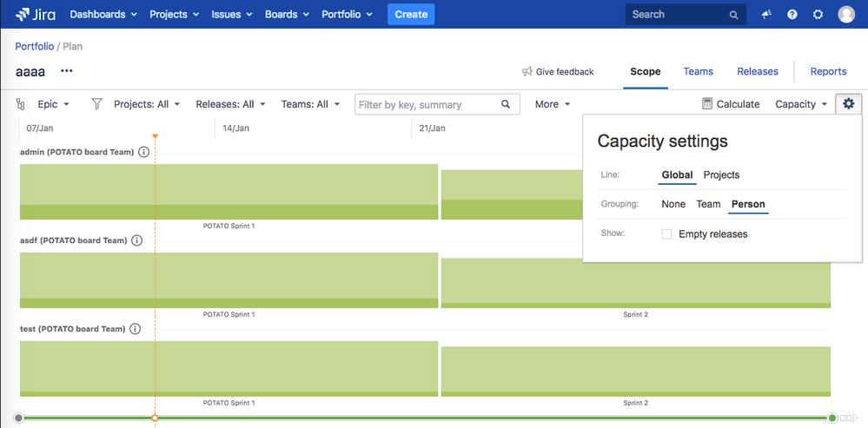
Task: Go to Portfolio breadcrumb link
Action: pyautogui.click(x=35, y=47)
